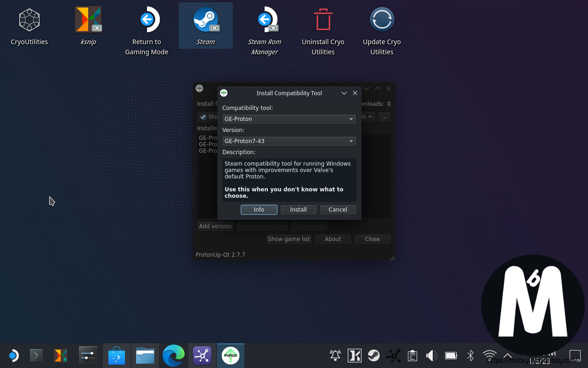Select the Return to Gaming Mode shortcut
The width and height of the screenshot is (588, 368).
point(147,31)
